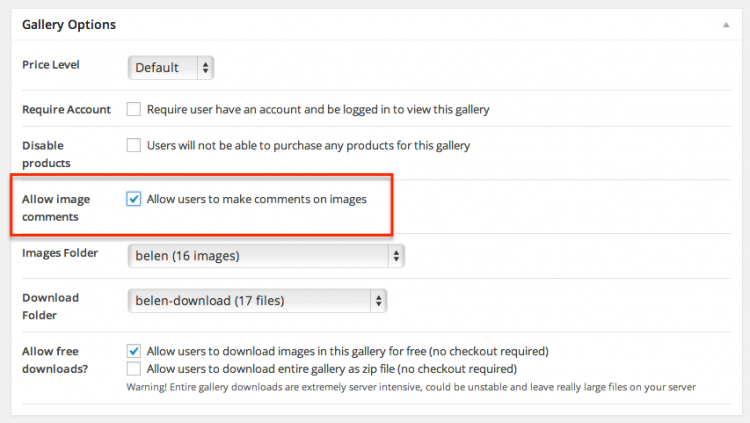Image resolution: width=750 pixels, height=423 pixels.
Task: Click the 'entire gallery as zip file' label
Action: click(332, 369)
